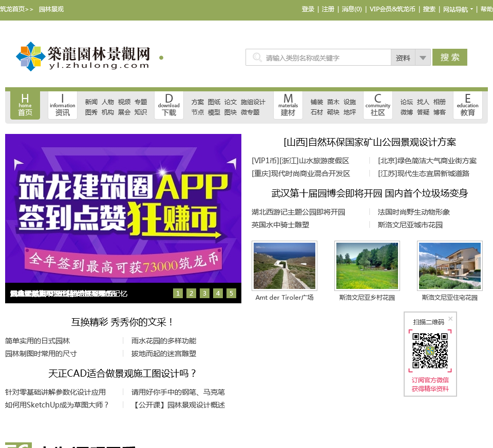493x448 pixels.
Task: Open 图秀 submenu item
Action: [x=91, y=112]
